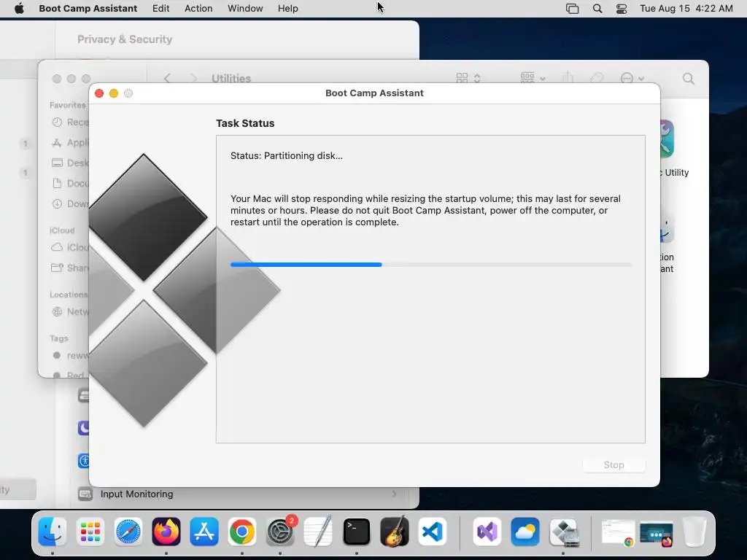Open the Finder group-by dropdown
The image size is (747, 560).
click(533, 78)
